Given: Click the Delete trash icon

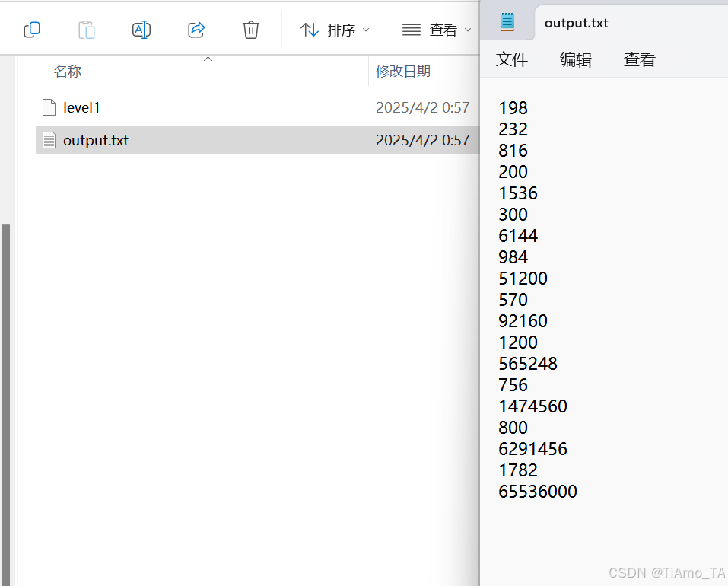Looking at the screenshot, I should click(x=250, y=30).
